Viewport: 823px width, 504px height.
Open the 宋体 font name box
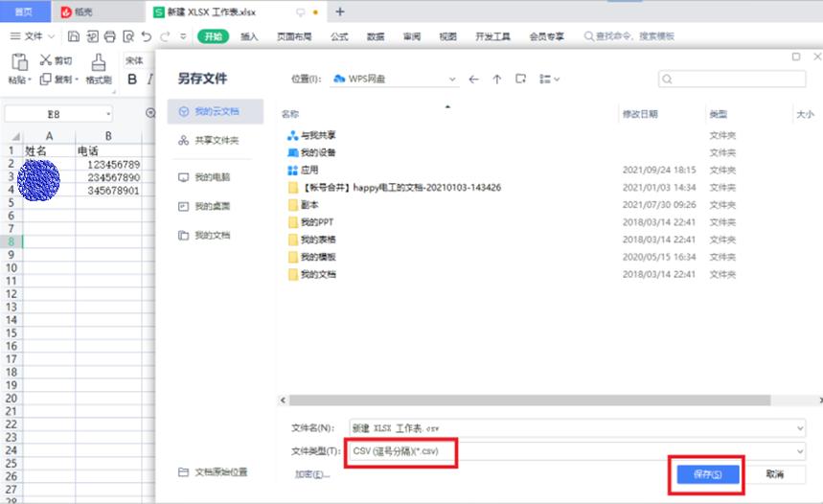pos(138,60)
